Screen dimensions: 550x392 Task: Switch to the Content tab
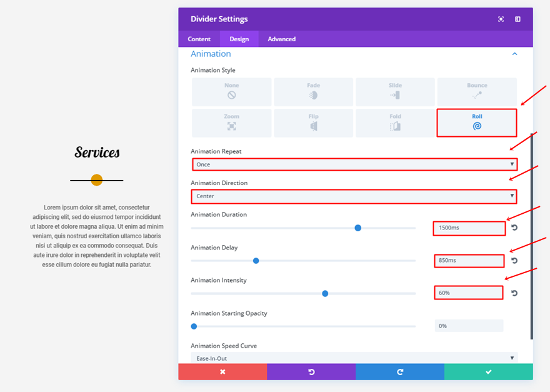[x=199, y=39]
